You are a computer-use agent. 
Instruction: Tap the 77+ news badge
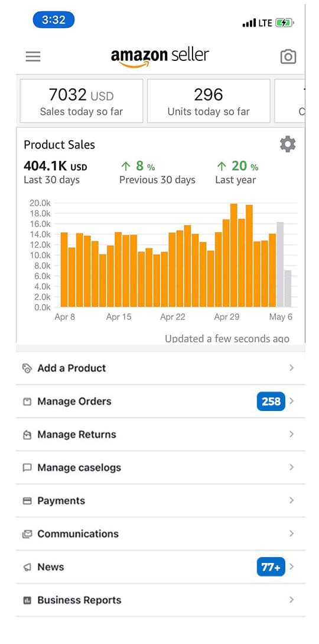click(x=271, y=567)
